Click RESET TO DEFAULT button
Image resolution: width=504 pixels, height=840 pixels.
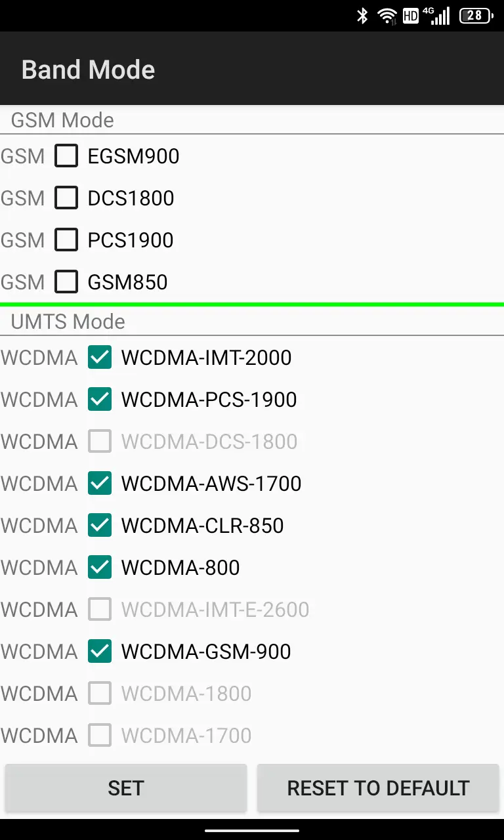point(378,788)
